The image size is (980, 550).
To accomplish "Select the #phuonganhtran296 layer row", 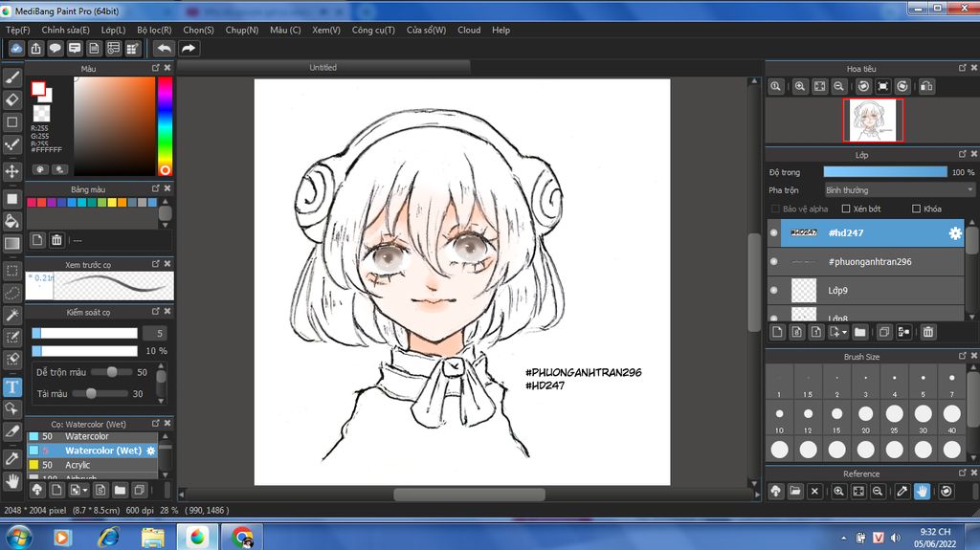I will (865, 261).
